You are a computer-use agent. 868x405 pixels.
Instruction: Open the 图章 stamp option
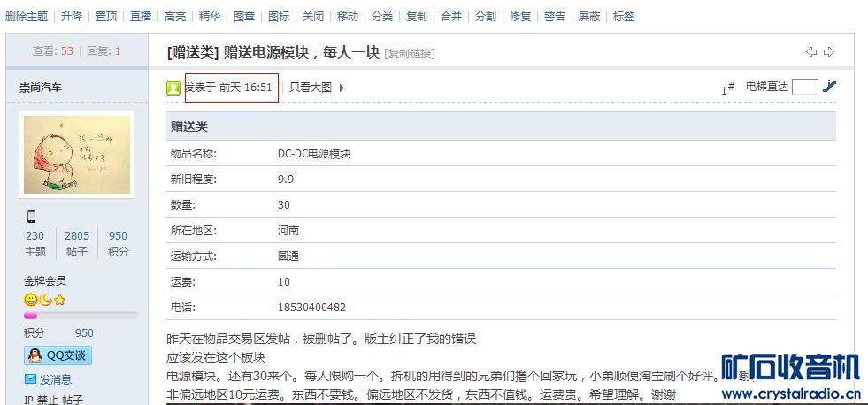244,17
